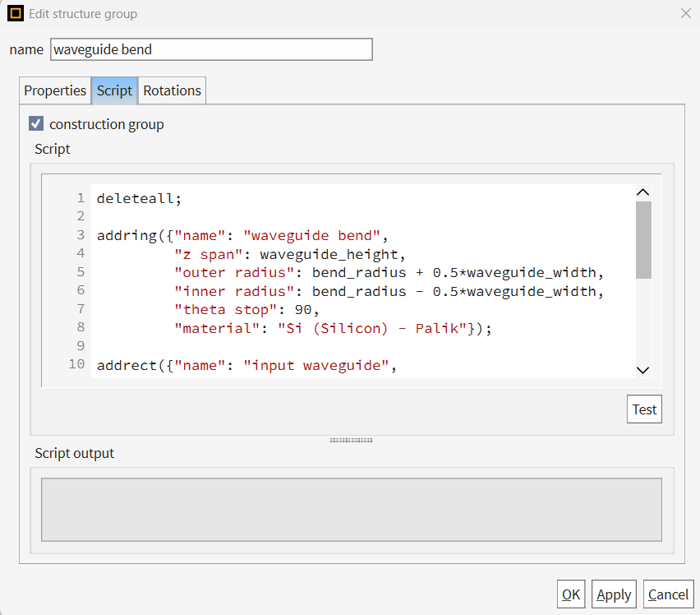Place the cursor on the "deleteall;" line
Screen dimensions: 700x615
pyautogui.click(x=140, y=198)
